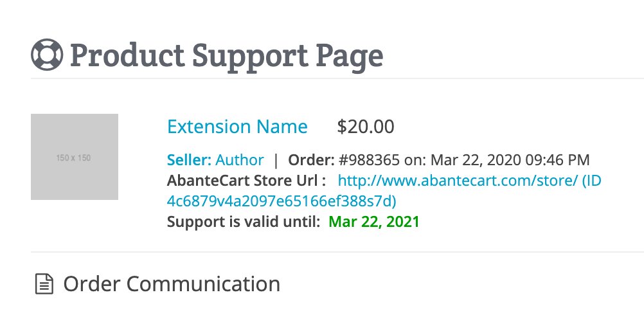
Task: Visit the Author seller profile link
Action: (240, 159)
